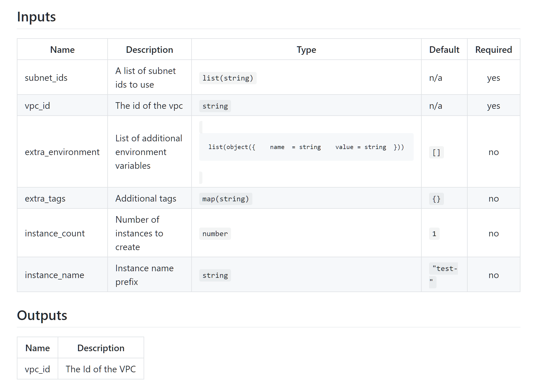The image size is (533, 392).
Task: Click the Default column header
Action: point(444,50)
